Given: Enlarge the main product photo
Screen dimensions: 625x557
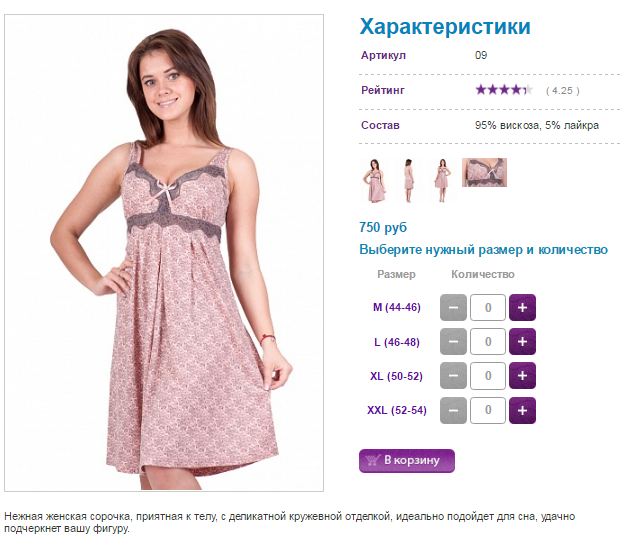Looking at the screenshot, I should (x=164, y=253).
